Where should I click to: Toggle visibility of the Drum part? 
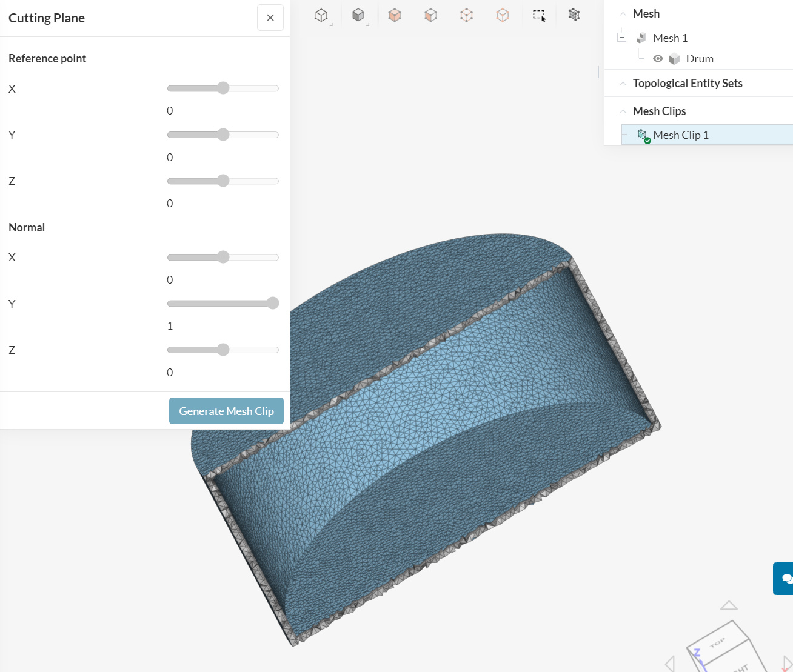click(x=658, y=59)
